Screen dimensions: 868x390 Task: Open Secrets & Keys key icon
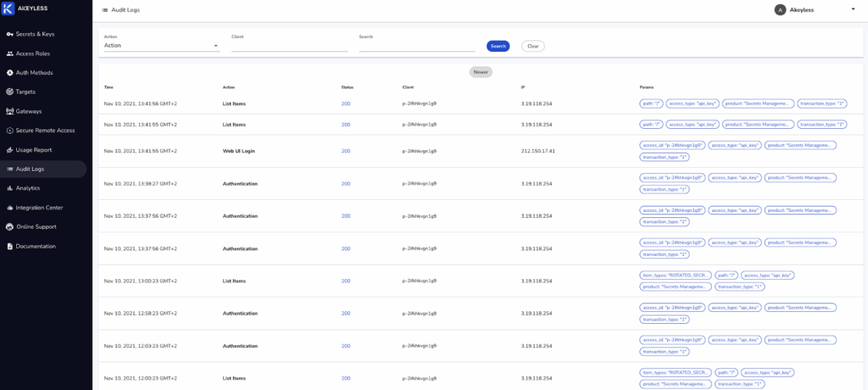[x=9, y=34]
